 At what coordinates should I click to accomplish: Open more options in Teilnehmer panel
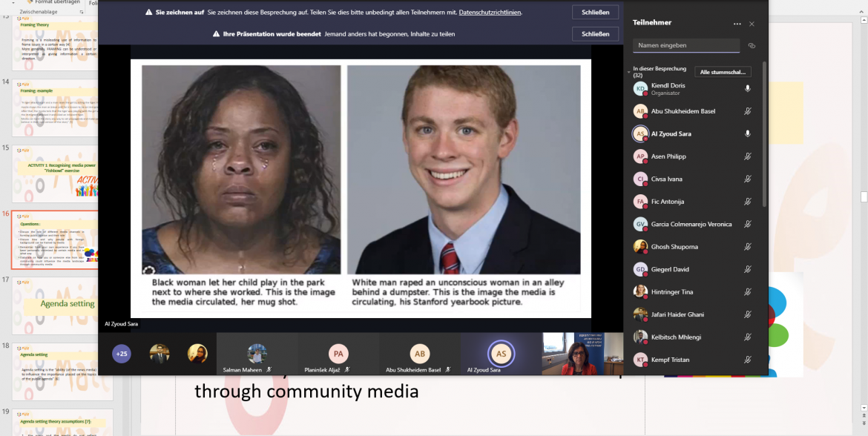tap(737, 24)
